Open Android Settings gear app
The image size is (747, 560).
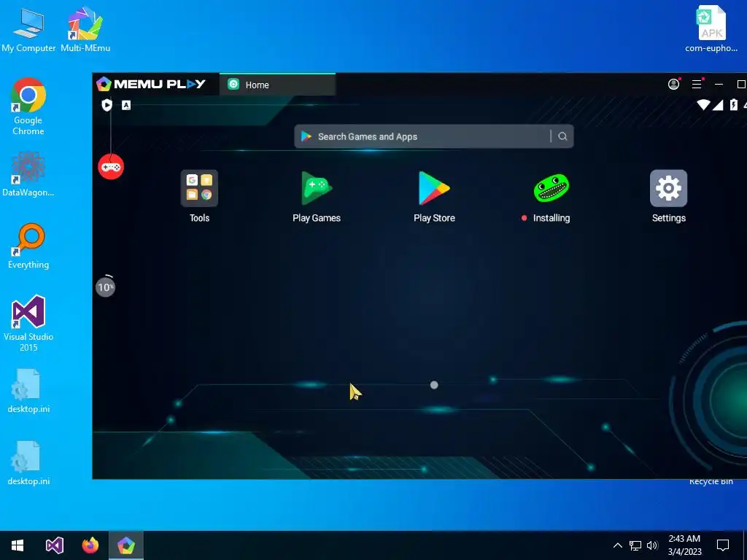(x=668, y=189)
